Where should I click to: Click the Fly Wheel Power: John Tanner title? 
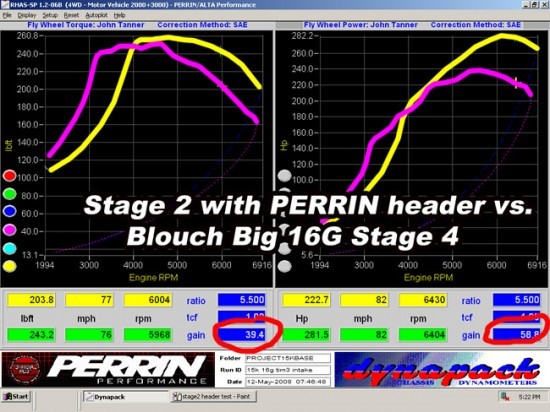pyautogui.click(x=361, y=25)
